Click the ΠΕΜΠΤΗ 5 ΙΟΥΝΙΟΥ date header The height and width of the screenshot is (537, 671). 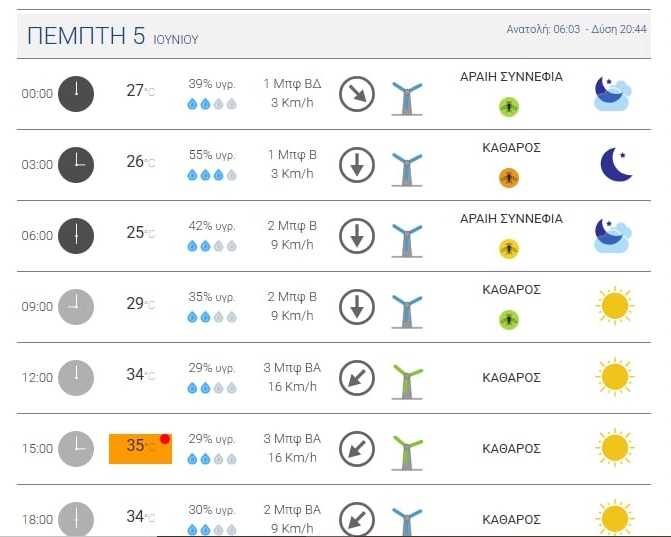coord(112,37)
